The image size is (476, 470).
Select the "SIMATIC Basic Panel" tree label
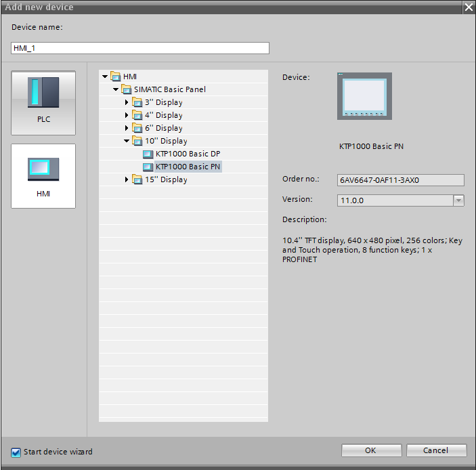(x=170, y=89)
